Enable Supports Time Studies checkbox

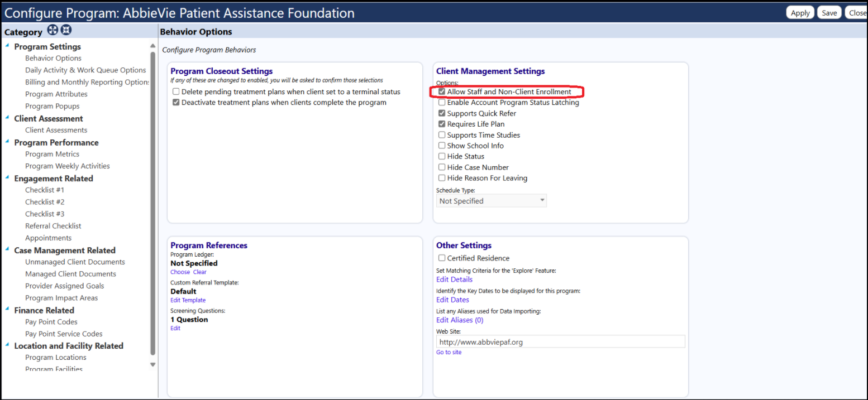[442, 135]
